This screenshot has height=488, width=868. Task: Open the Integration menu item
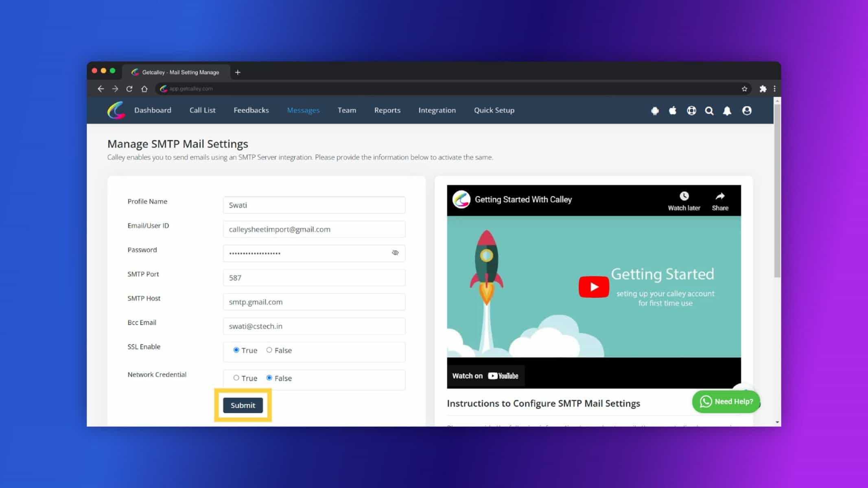point(437,110)
